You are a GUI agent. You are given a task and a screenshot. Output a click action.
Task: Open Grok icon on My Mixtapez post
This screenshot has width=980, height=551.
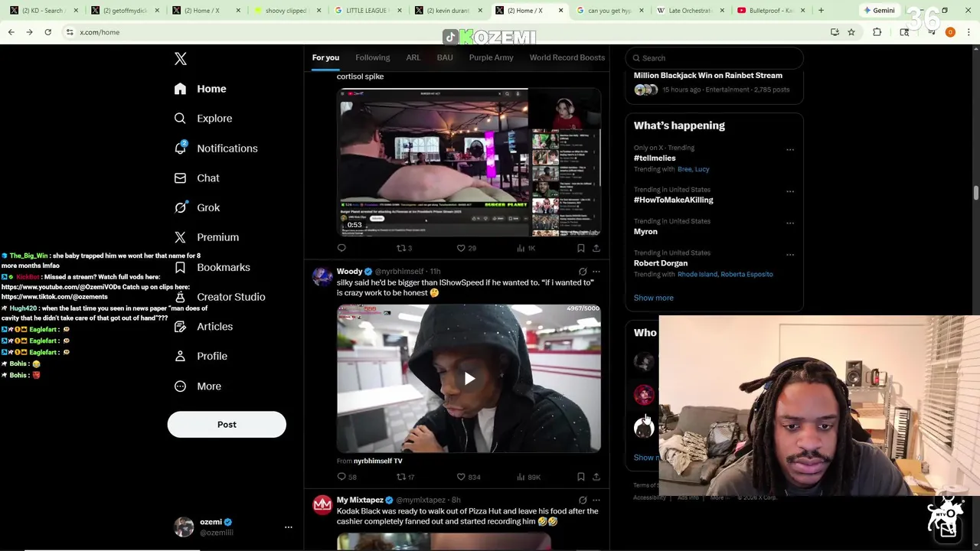click(x=583, y=500)
